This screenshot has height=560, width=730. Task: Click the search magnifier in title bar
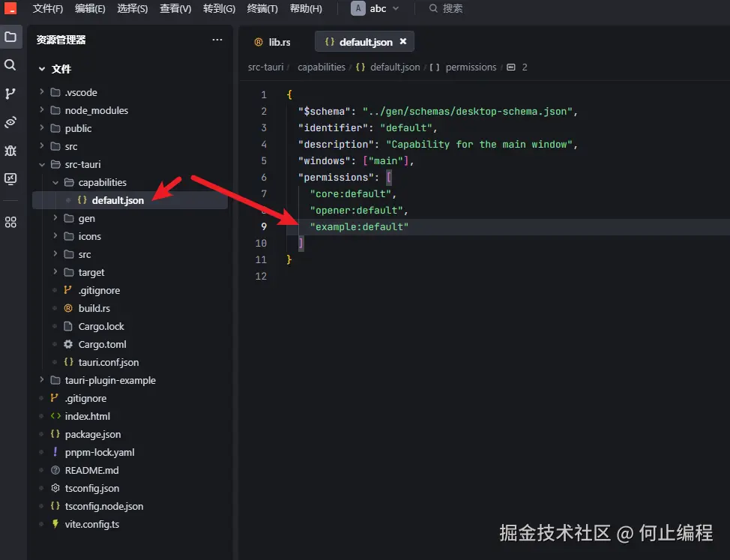click(433, 8)
